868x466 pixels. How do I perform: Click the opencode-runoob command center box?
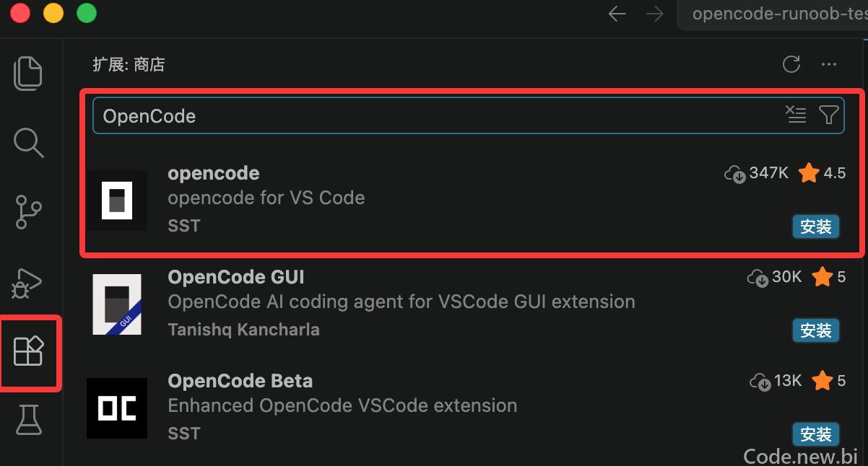click(x=773, y=14)
